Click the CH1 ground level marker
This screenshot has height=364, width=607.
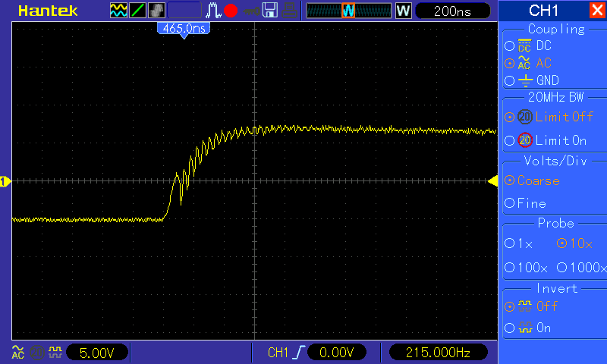5,181
